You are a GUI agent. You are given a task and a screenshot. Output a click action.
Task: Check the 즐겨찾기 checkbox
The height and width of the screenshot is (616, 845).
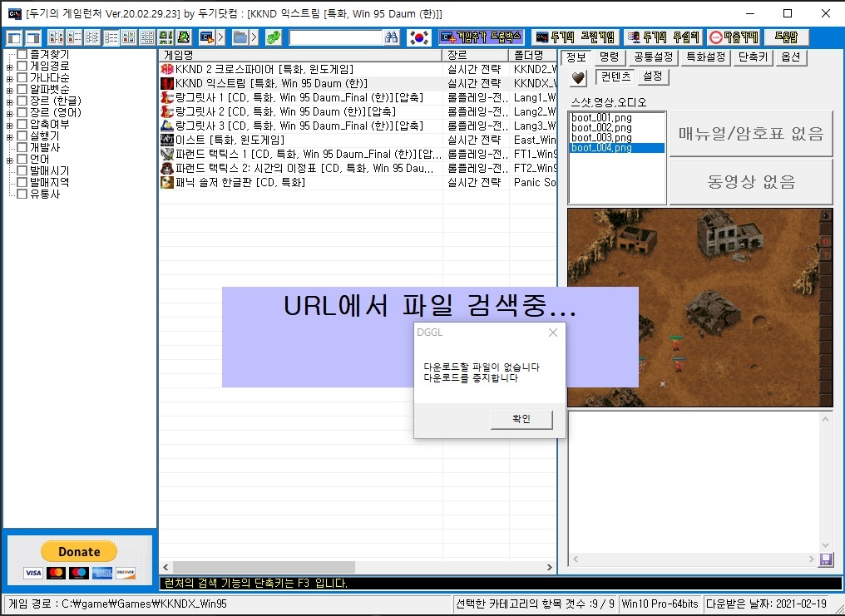tap(22, 55)
